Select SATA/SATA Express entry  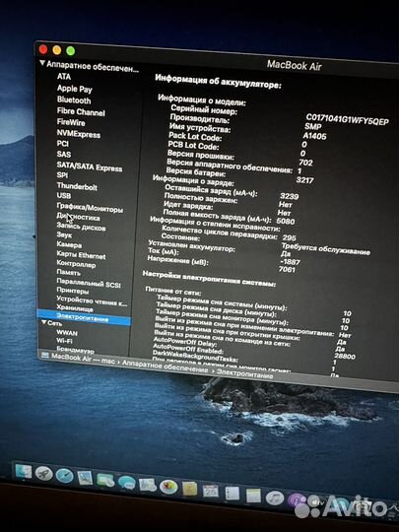90,166
